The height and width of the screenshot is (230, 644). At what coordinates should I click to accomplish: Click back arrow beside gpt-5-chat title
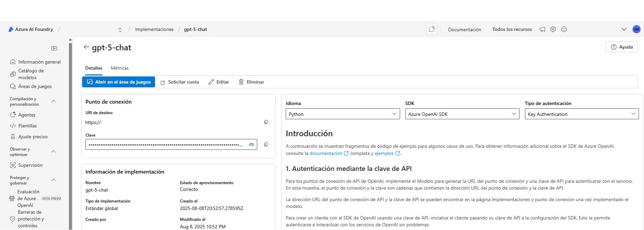point(86,47)
